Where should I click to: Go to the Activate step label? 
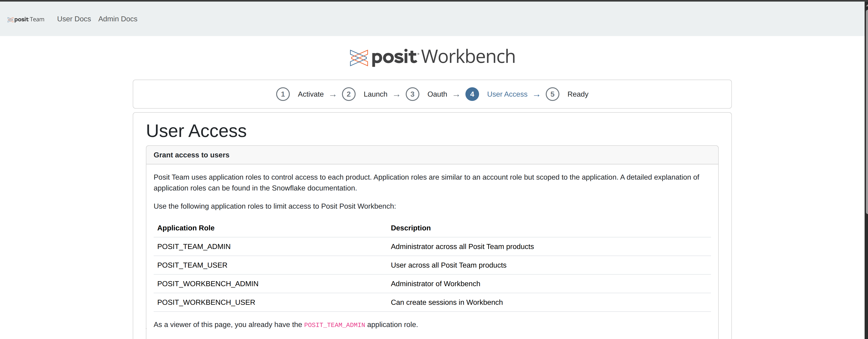pyautogui.click(x=310, y=94)
